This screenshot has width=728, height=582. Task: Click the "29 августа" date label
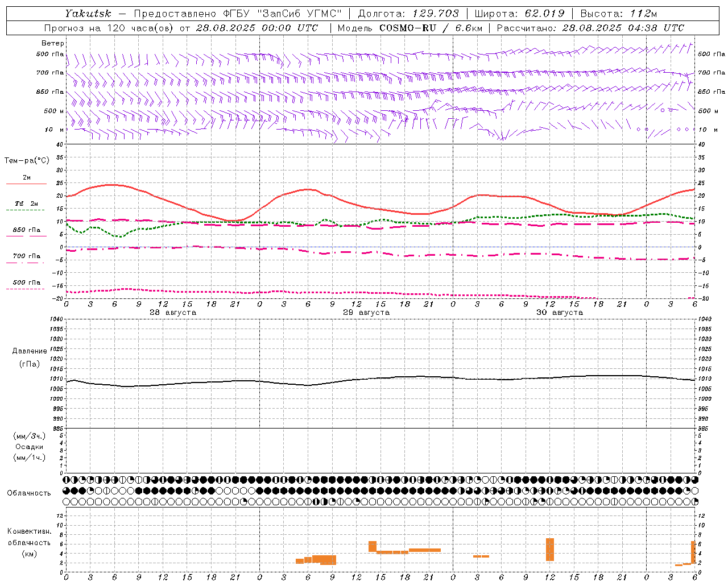click(x=366, y=313)
